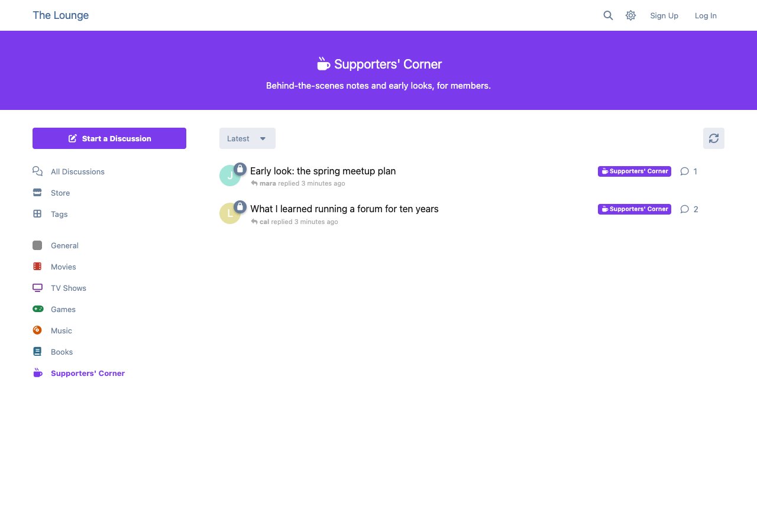The width and height of the screenshot is (757, 532).
Task: Click lock badge on spring meetup discussion
Action: pos(240,169)
